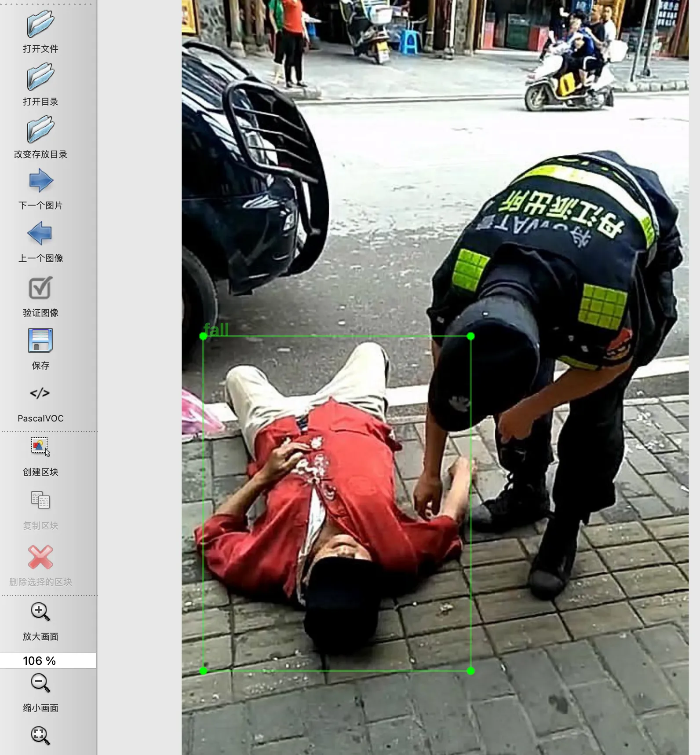The width and height of the screenshot is (700, 755).
Task: Click the green "fall" box label
Action: (x=216, y=330)
